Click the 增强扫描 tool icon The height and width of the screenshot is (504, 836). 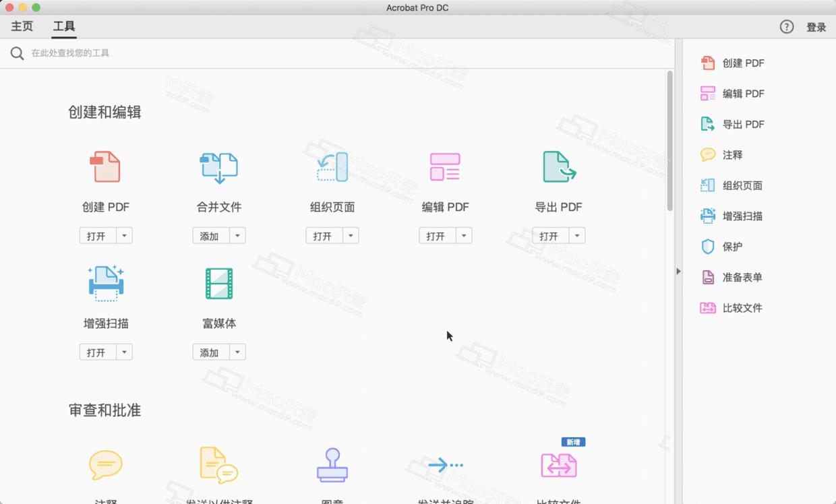pos(106,283)
